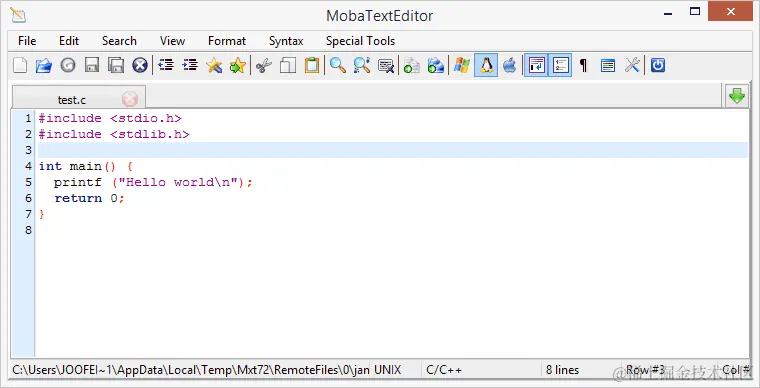Click the green down-arrow tab list button
Image resolution: width=760 pixels, height=388 pixels.
coord(737,96)
